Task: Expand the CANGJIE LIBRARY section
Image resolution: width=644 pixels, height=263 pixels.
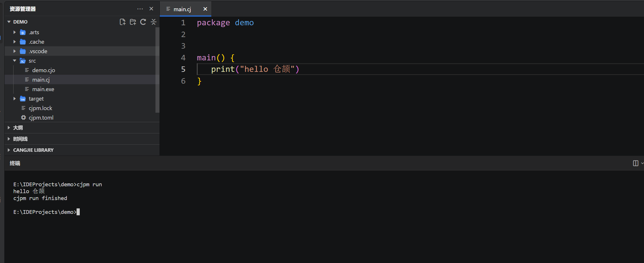Action: (9, 150)
